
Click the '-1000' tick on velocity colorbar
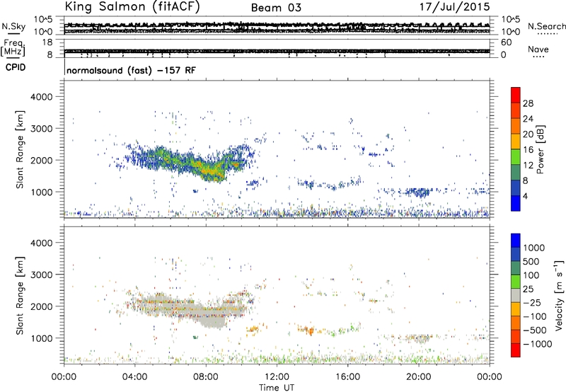point(537,344)
